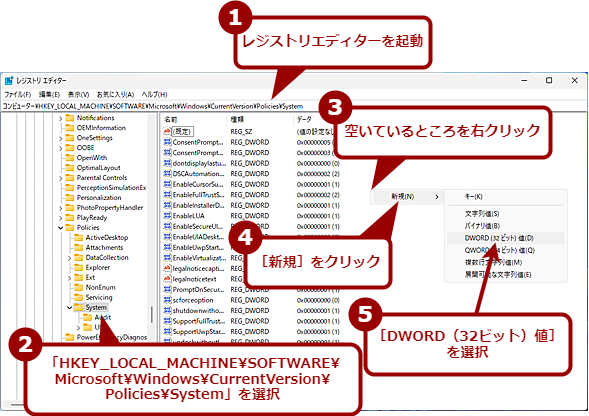Image resolution: width=589 pixels, height=416 pixels.
Task: Expand the OneSettings key
Action: coord(60,138)
